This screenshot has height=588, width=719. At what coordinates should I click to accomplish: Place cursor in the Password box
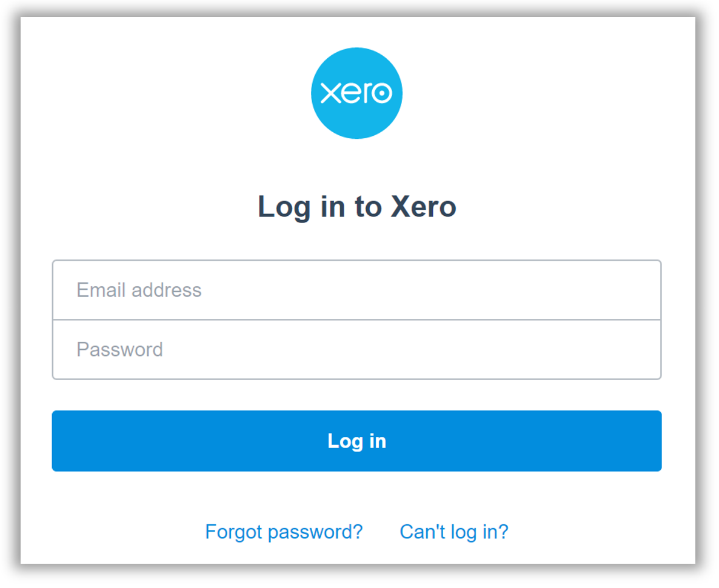click(356, 350)
